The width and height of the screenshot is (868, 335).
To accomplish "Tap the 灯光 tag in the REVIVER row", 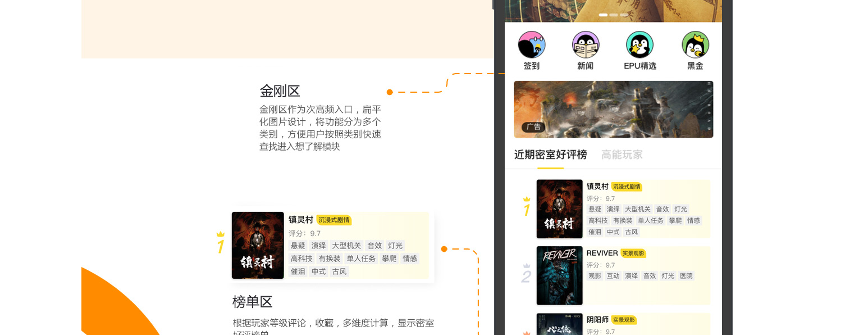I will click(668, 276).
